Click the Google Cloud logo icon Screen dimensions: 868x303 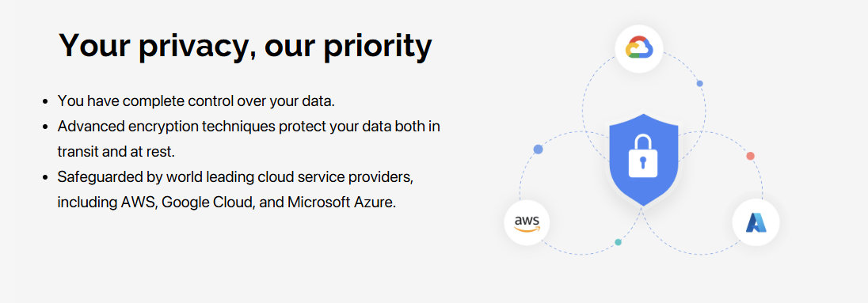pos(639,48)
